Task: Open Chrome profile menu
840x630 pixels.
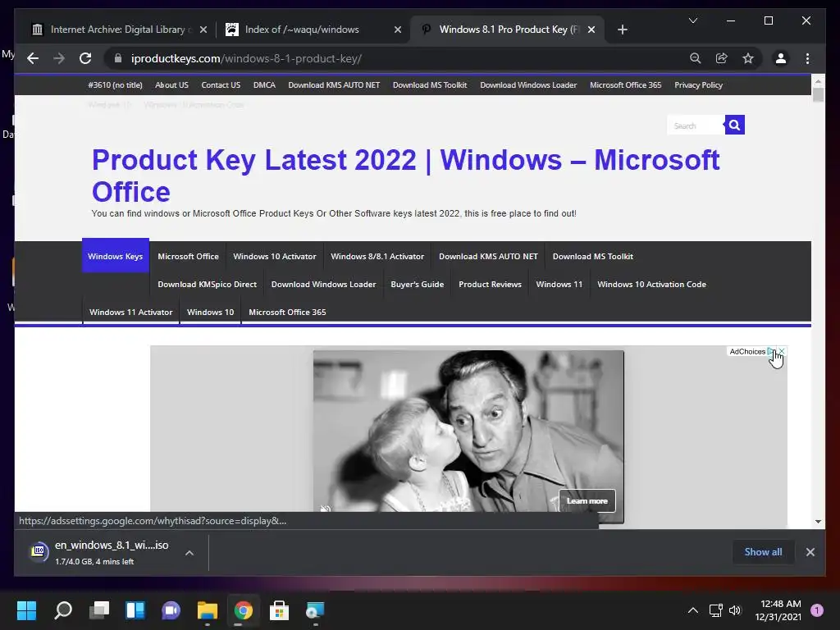Action: tap(781, 58)
